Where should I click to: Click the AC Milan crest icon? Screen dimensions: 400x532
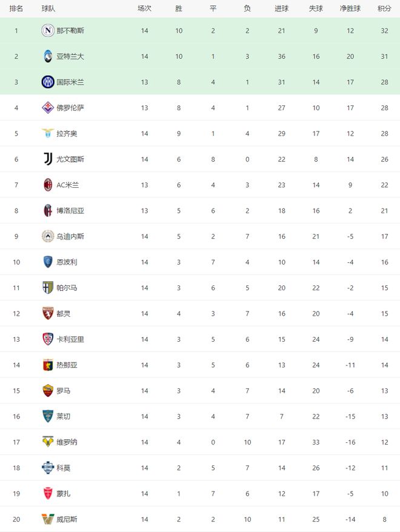pyautogui.click(x=48, y=185)
